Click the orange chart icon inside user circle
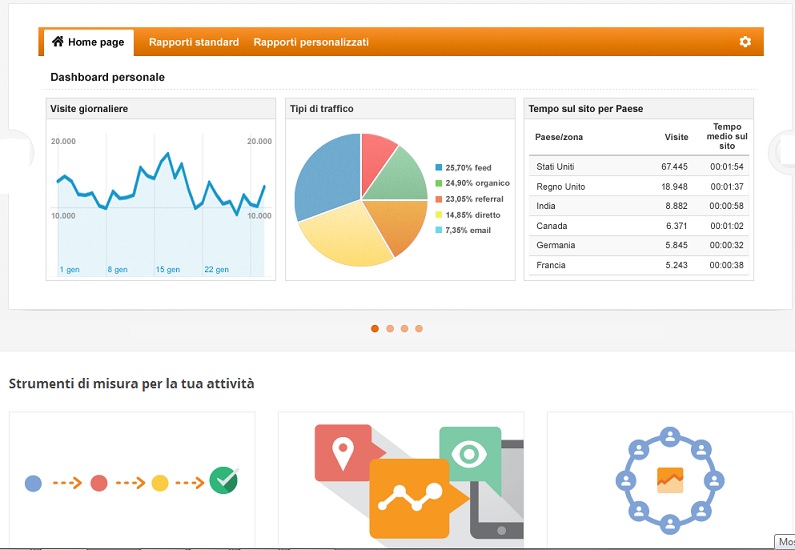 (670, 481)
